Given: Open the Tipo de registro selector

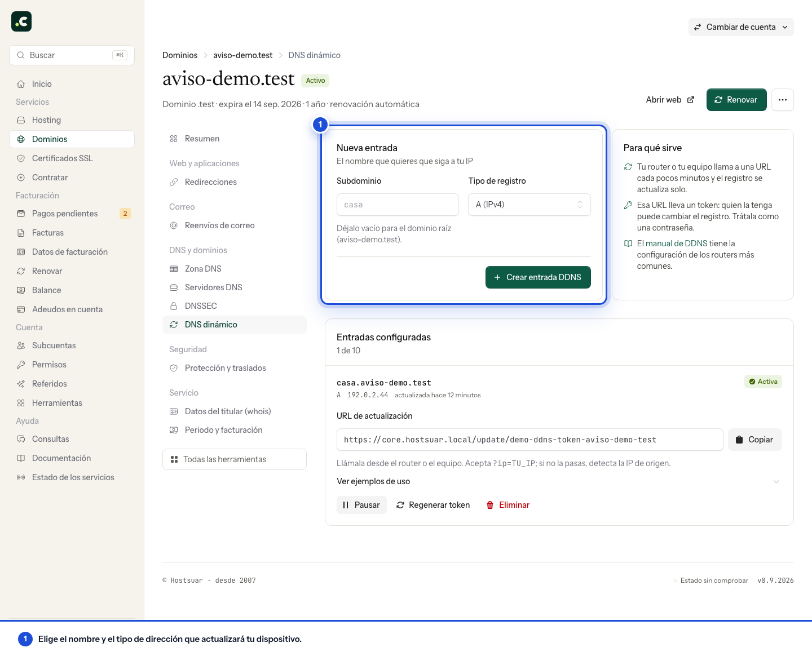Looking at the screenshot, I should pyautogui.click(x=529, y=205).
